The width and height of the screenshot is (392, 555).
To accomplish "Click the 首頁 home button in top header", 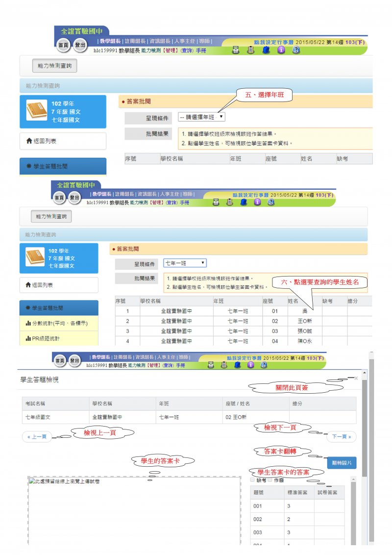I will tap(64, 45).
